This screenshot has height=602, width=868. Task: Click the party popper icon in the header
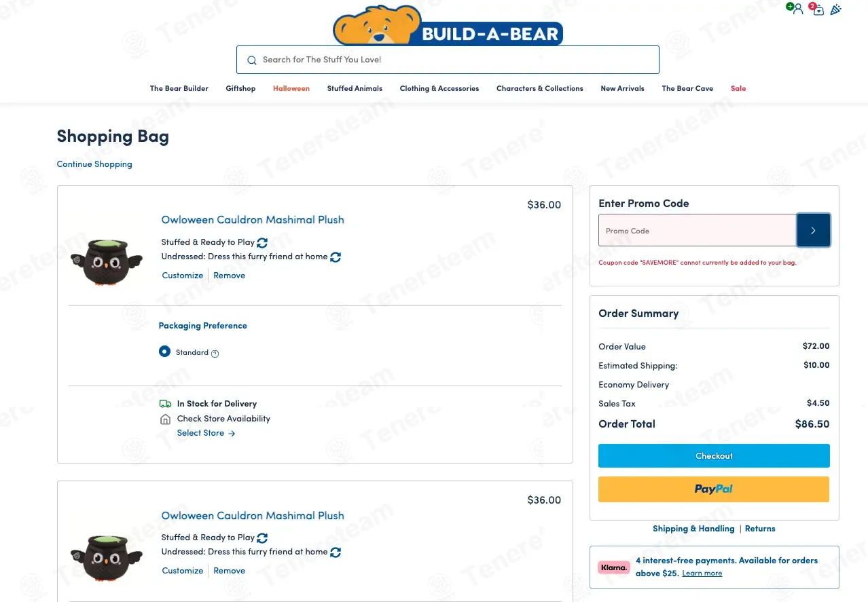[x=836, y=10]
